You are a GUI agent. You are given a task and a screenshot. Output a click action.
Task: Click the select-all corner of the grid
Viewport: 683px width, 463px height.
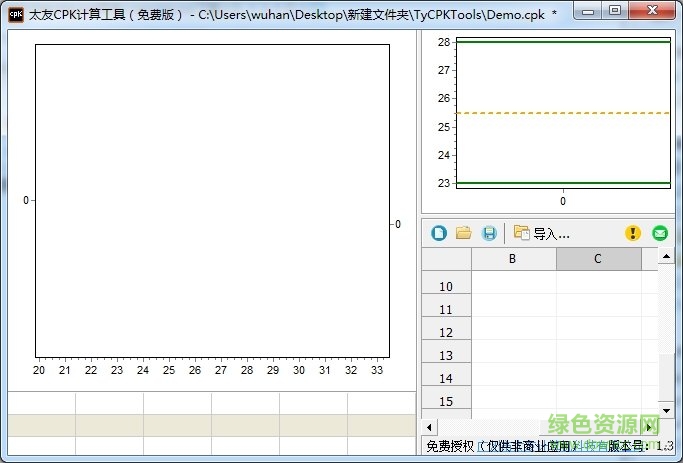point(446,259)
